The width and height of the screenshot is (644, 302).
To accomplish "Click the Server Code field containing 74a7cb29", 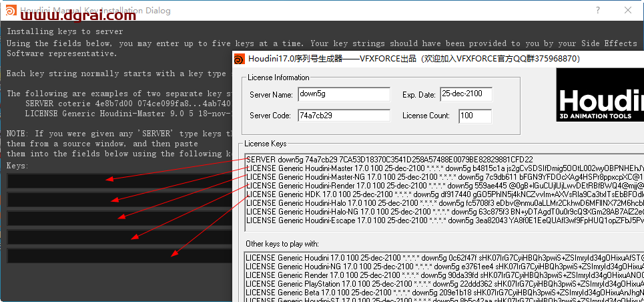I will pyautogui.click(x=344, y=115).
